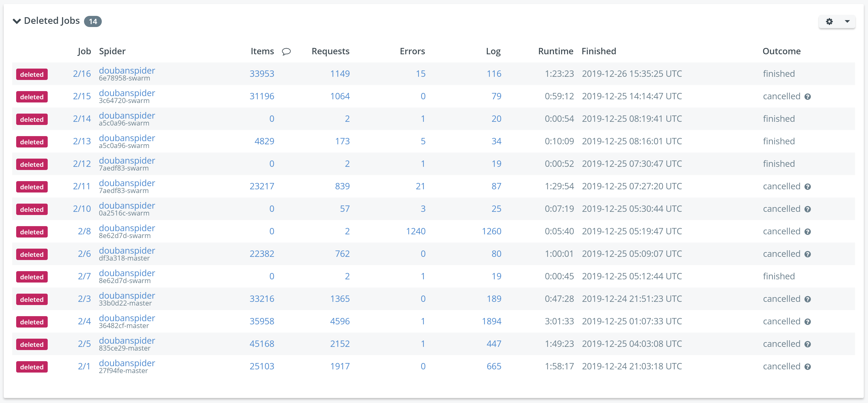868x403 pixels.
Task: Select finished date 2019-12-26 15:35:25 UTC
Action: point(632,74)
